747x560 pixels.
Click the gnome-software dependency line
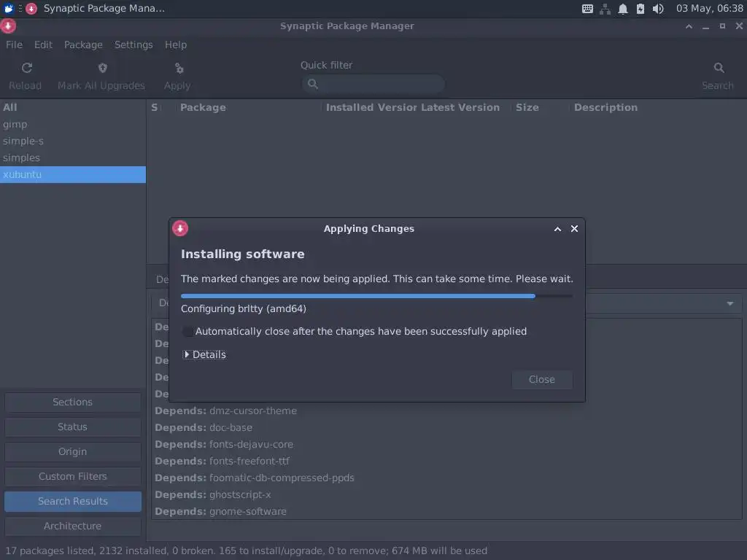tap(220, 511)
